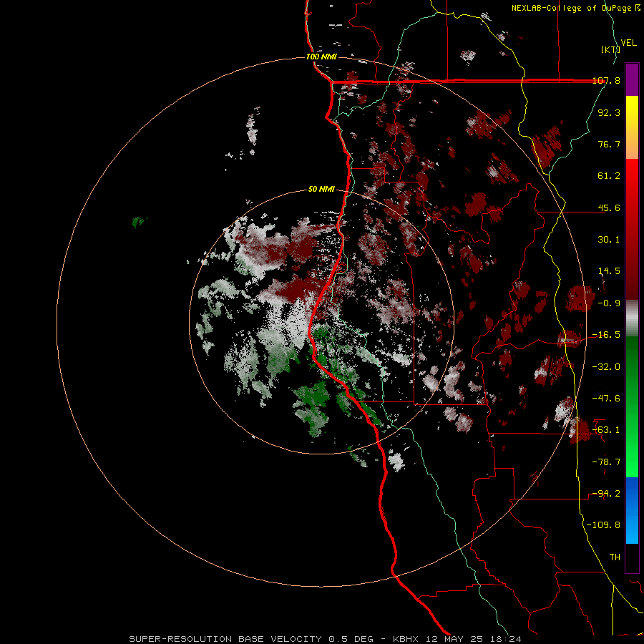Select the -32.0 velocity scale value
Viewport: 644px width, 644px height.
pos(606,366)
